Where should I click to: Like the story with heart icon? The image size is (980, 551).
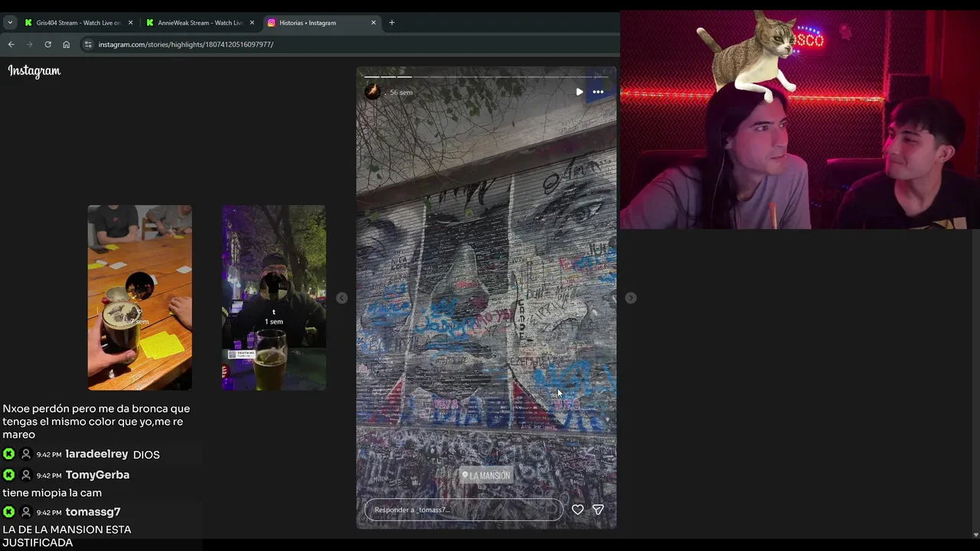click(578, 510)
